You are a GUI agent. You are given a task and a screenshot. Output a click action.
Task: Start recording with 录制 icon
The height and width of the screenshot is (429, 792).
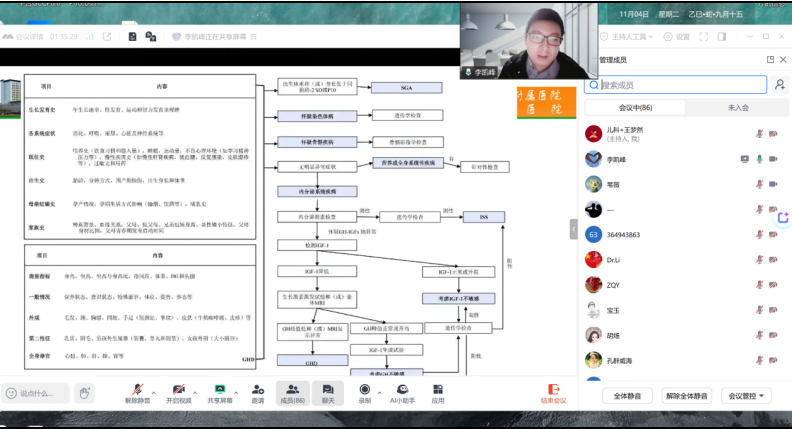coord(364,389)
